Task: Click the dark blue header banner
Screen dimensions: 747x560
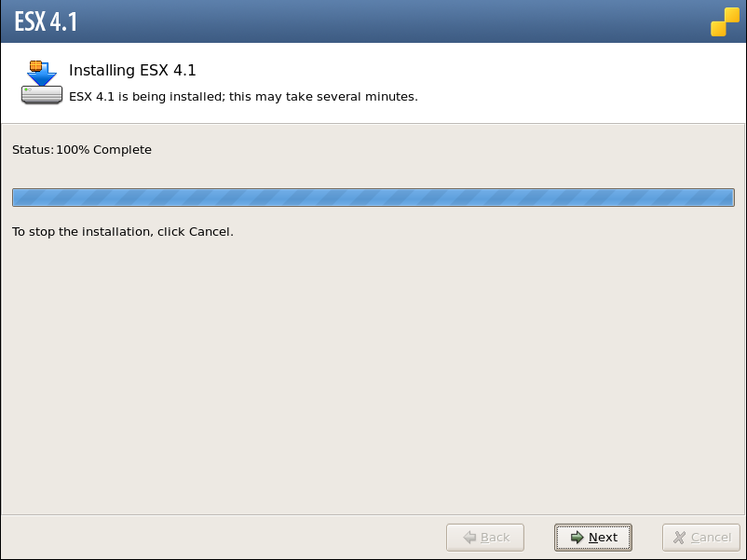Action: tap(373, 21)
